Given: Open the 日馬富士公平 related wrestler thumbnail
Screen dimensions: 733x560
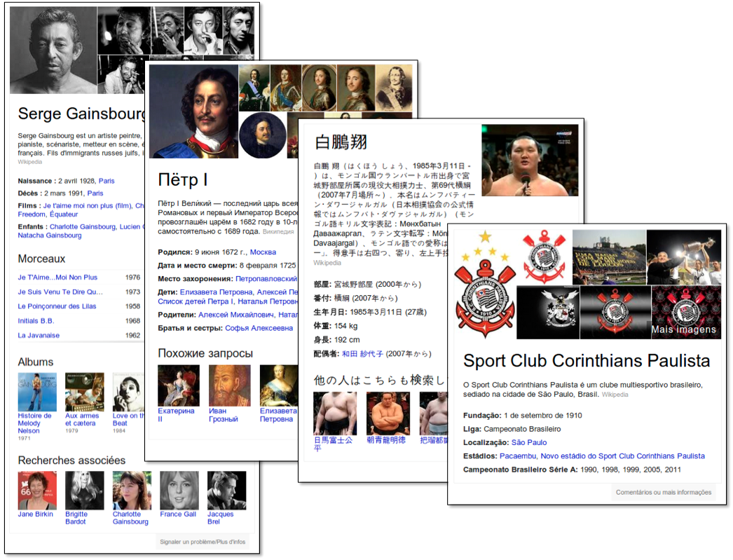Looking at the screenshot, I should pyautogui.click(x=335, y=414).
